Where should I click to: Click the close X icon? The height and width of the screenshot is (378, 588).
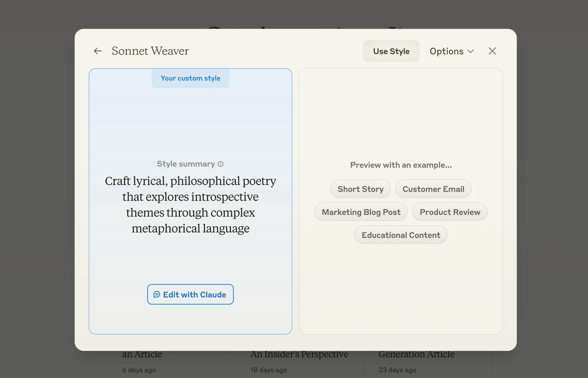click(x=492, y=51)
